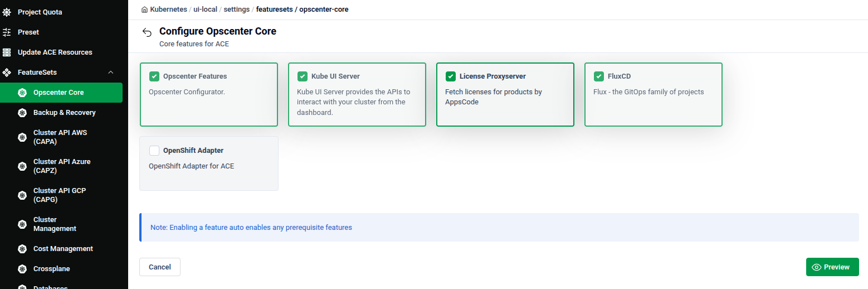
Task: Enable the OpenShift Adapter checkbox
Action: pyautogui.click(x=154, y=151)
